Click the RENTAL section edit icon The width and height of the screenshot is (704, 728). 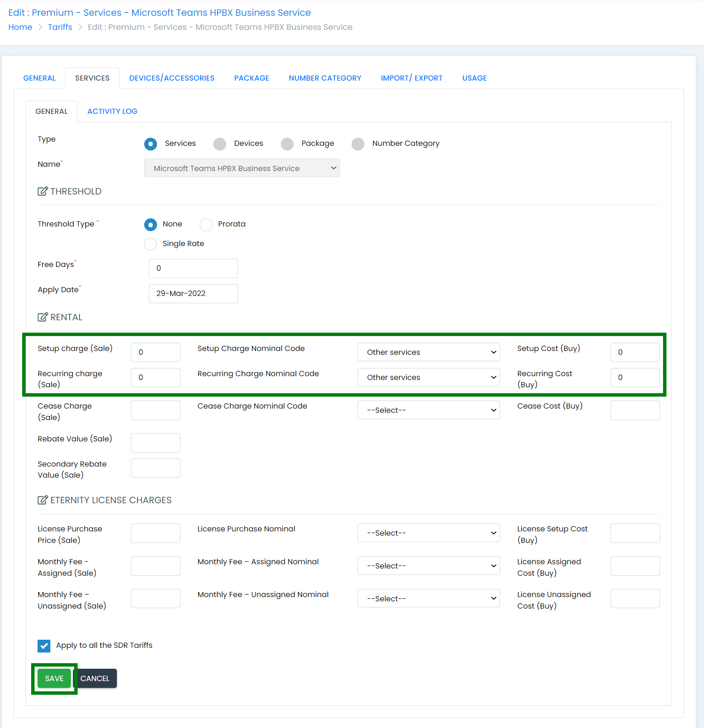[43, 317]
